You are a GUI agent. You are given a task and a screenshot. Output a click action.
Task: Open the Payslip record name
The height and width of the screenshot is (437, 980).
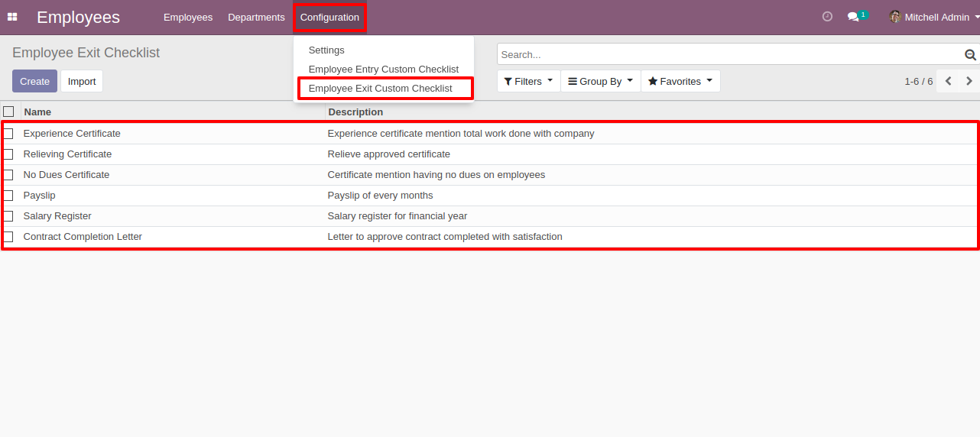40,196
